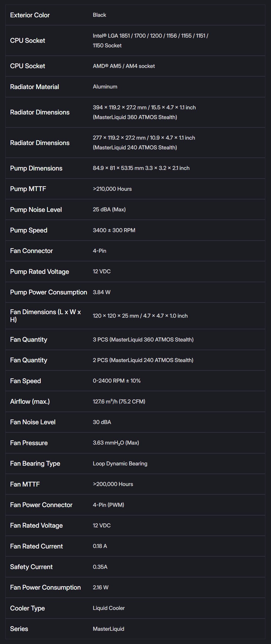271x644 pixels.
Task: Click the Exterior Color row label
Action: pos(30,15)
